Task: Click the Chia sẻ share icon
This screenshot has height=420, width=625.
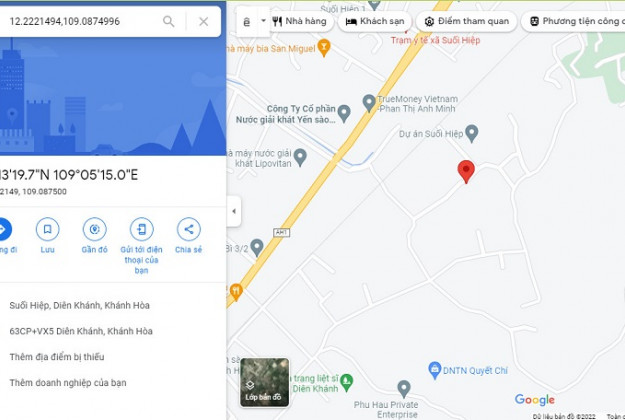Action: tap(189, 229)
